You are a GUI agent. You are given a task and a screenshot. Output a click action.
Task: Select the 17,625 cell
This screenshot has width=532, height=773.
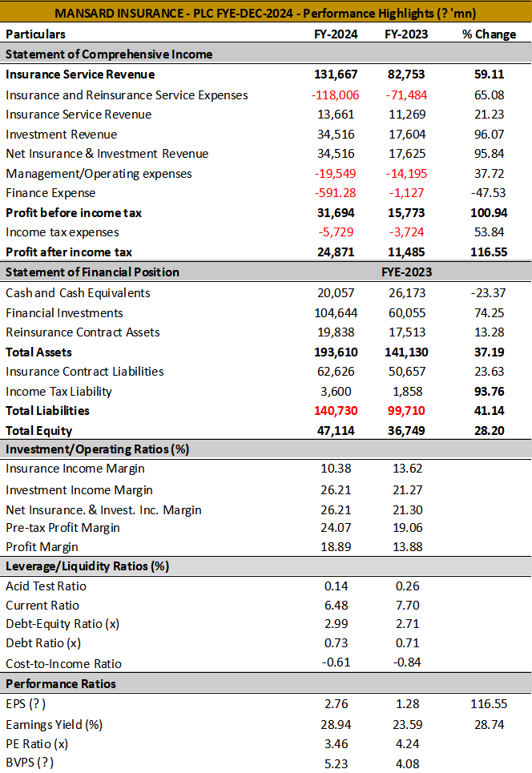tap(407, 154)
